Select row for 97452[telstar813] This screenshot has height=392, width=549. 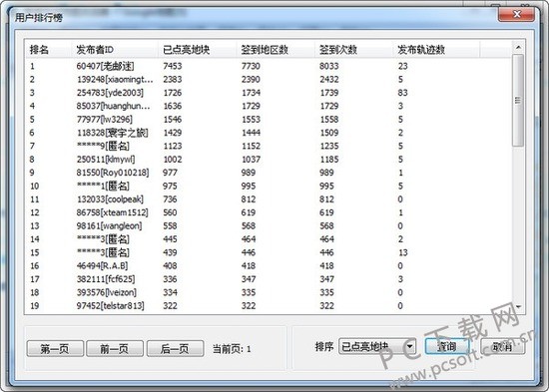(x=268, y=305)
